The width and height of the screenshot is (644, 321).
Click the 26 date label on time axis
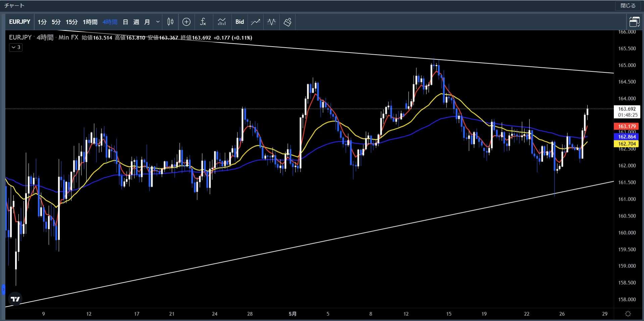coord(562,314)
